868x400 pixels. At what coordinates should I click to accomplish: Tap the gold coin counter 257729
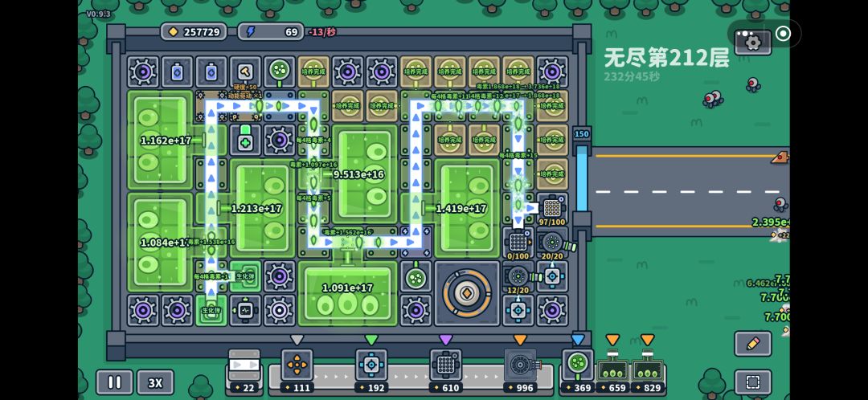pyautogui.click(x=194, y=31)
